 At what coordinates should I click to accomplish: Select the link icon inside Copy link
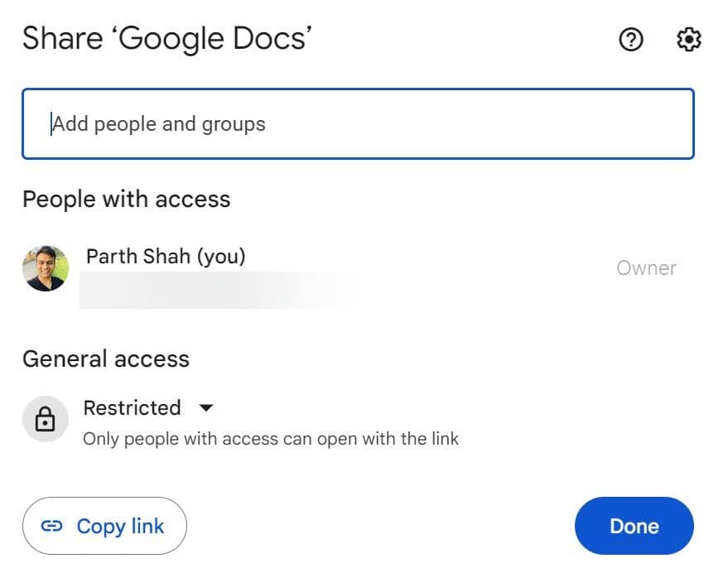click(x=52, y=526)
